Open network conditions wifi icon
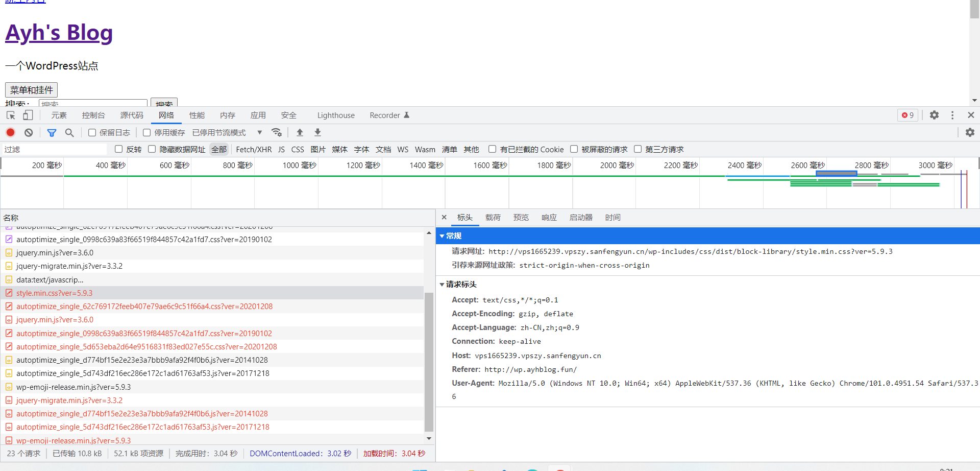Screen dimensions: 980x471 (277, 132)
